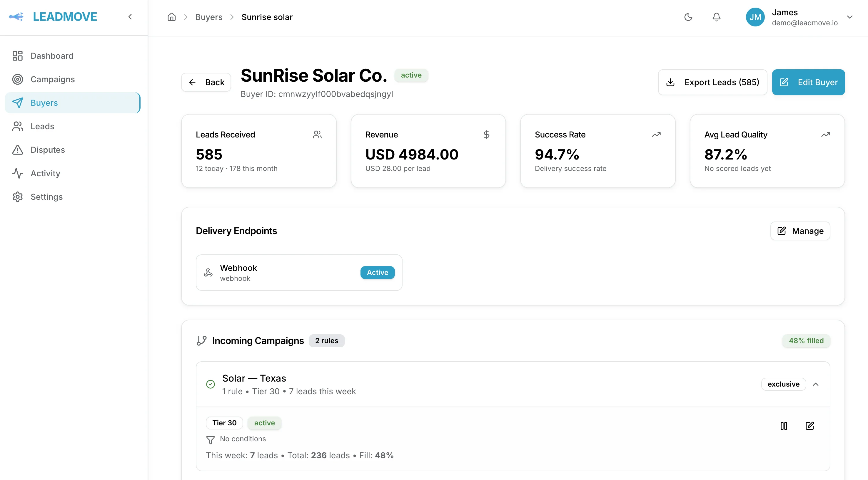Expand the James account dropdown chevron
Viewport: 868px width, 480px height.
pos(849,17)
